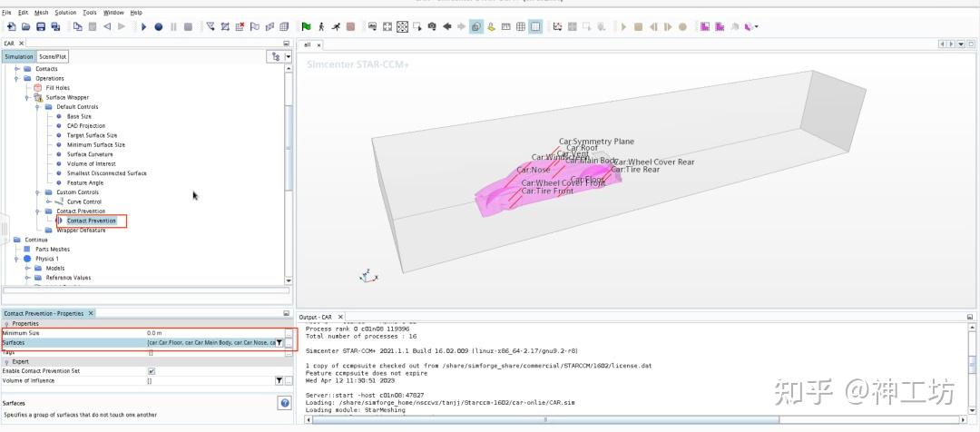
Task: Click the first magenta scene icon
Action: 705,26
